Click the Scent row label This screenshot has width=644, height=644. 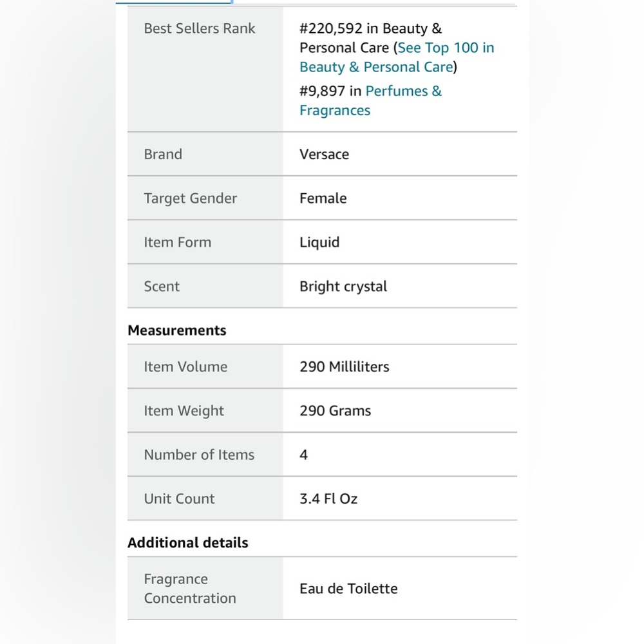[x=162, y=287]
